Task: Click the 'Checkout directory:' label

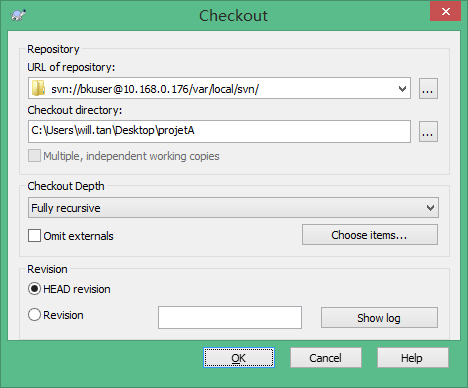Action: [75, 110]
